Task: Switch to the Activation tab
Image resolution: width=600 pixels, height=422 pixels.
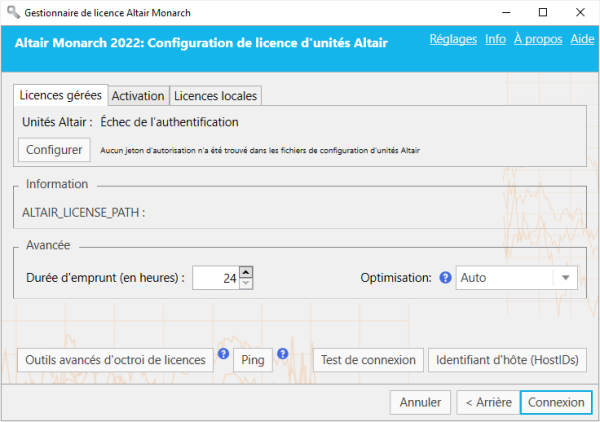Action: coord(138,96)
